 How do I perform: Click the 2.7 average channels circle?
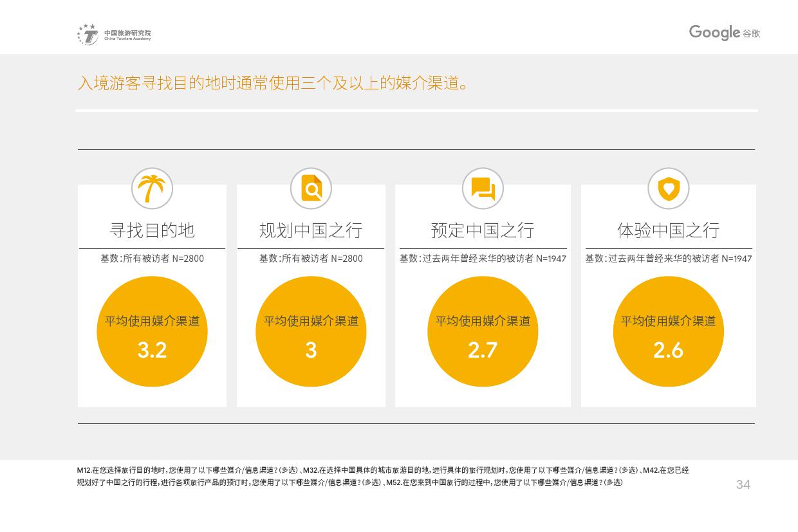pyautogui.click(x=483, y=332)
